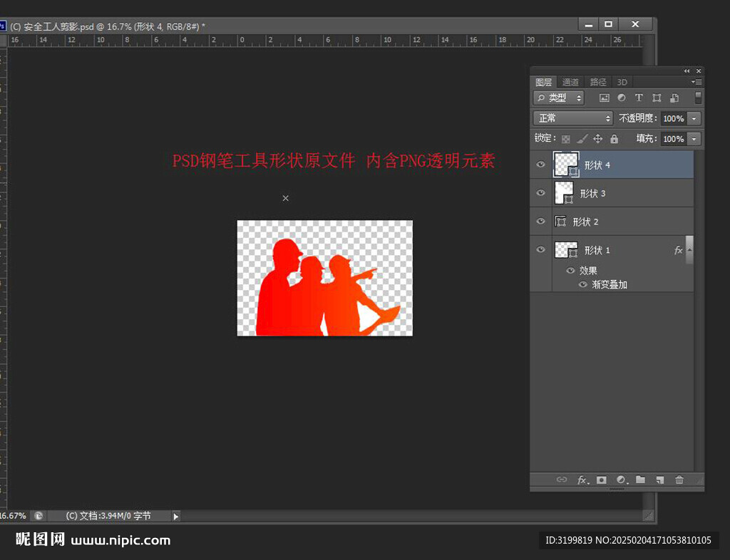Click the 形状 1 layer thumbnail
The height and width of the screenshot is (560, 730).
point(565,250)
